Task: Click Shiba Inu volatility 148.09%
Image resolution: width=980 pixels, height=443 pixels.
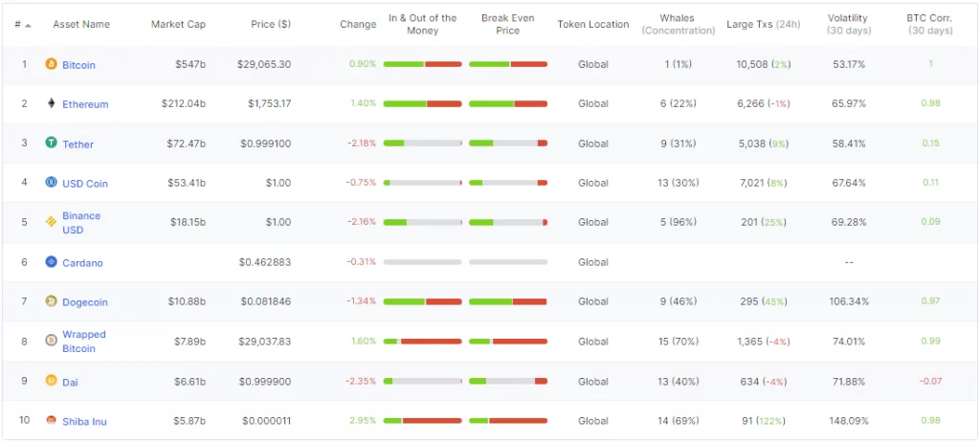Action: (x=849, y=421)
